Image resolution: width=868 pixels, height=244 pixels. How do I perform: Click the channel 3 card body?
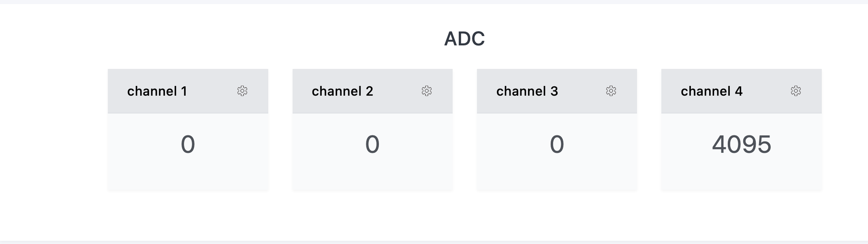[x=557, y=172]
